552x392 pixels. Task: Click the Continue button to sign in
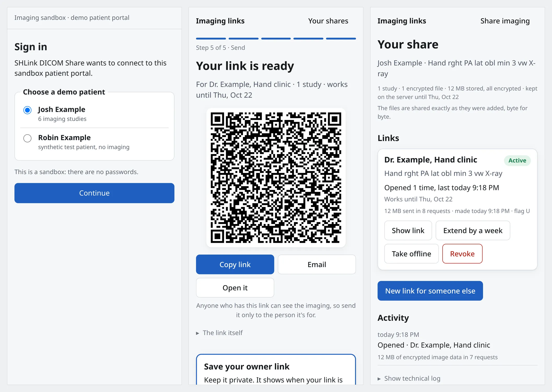pos(94,193)
